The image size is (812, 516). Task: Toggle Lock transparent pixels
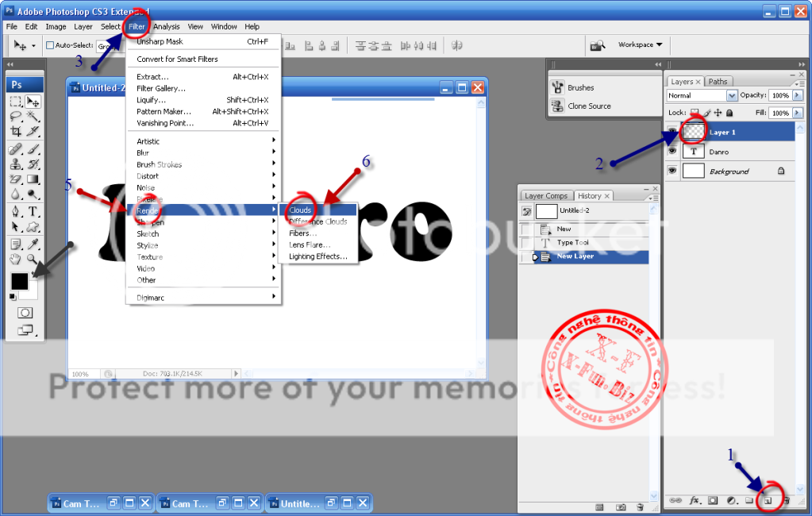695,113
